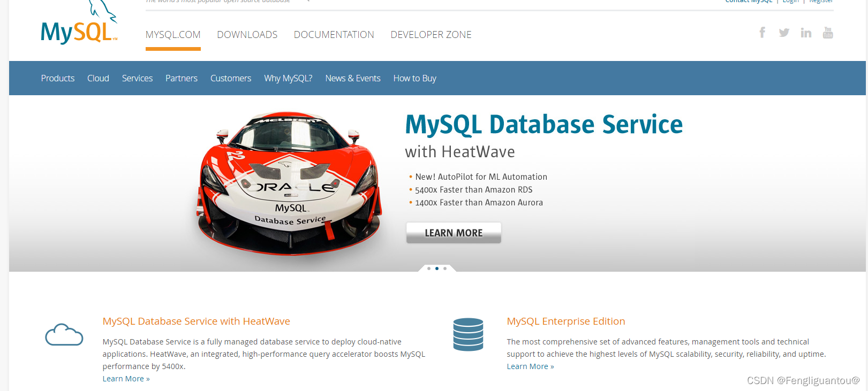Open the Facebook social icon
Viewport: 868px width, 391px height.
coord(762,33)
